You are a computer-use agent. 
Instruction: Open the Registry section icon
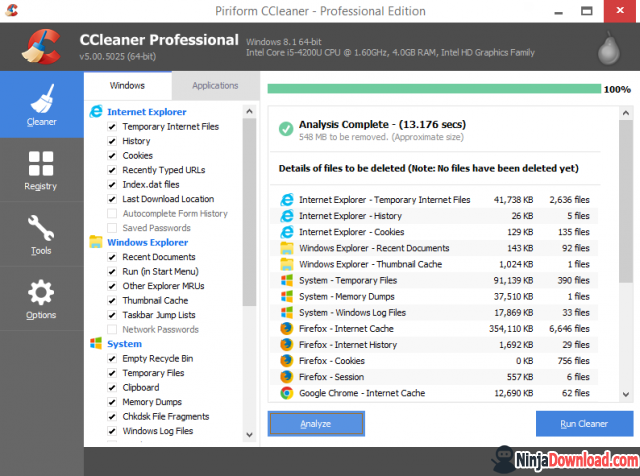[x=41, y=163]
